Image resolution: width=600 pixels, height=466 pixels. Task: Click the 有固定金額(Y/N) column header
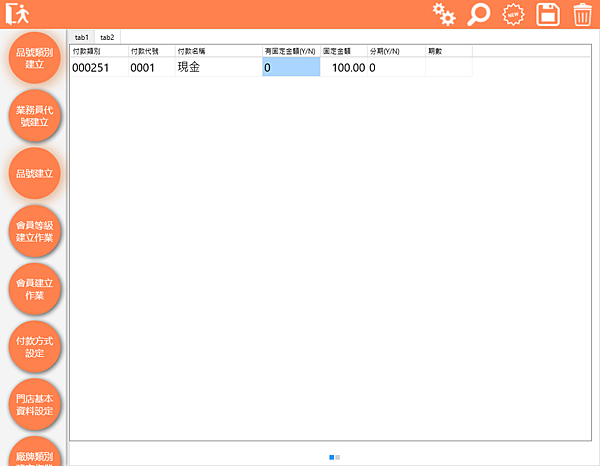(291, 51)
